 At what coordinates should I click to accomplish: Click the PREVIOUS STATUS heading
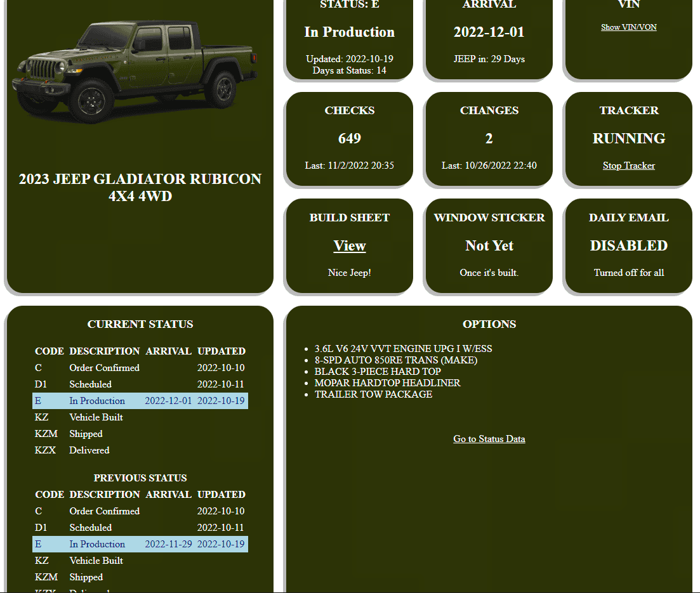(140, 478)
